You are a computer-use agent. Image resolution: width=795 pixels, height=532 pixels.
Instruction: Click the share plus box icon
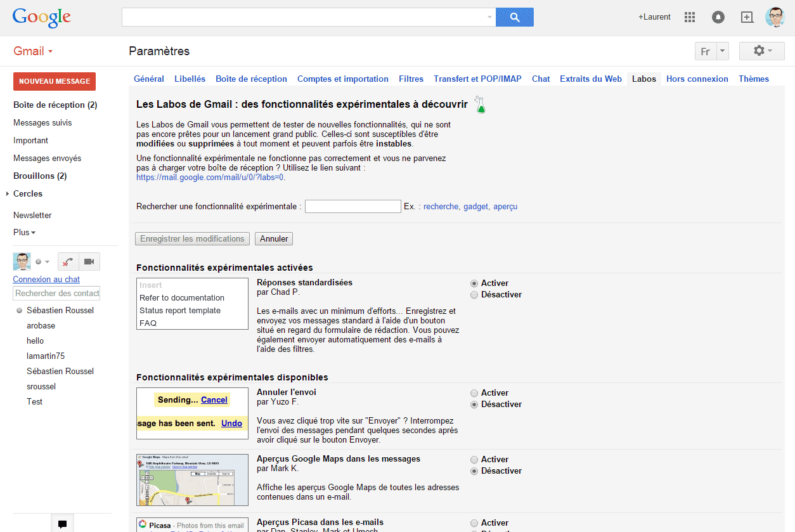[747, 17]
